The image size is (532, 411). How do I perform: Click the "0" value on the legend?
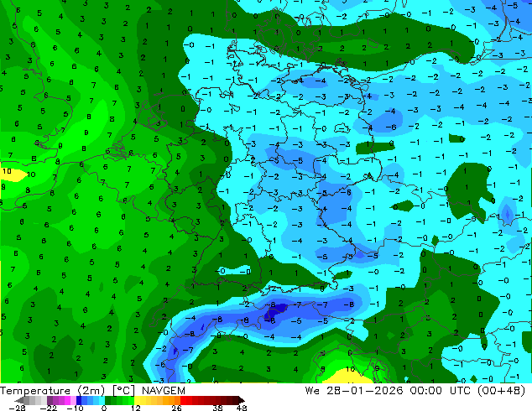(104, 408)
